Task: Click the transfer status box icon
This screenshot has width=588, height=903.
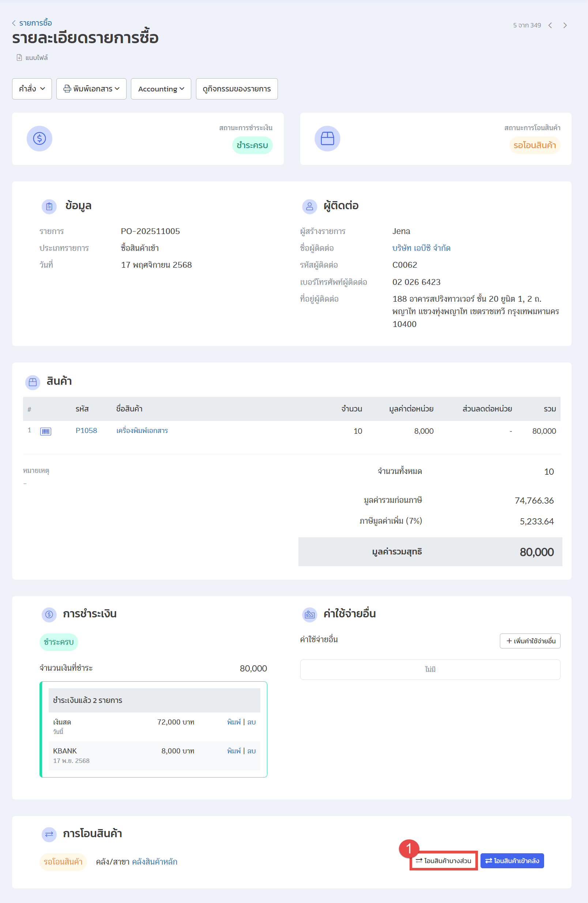Action: click(327, 139)
